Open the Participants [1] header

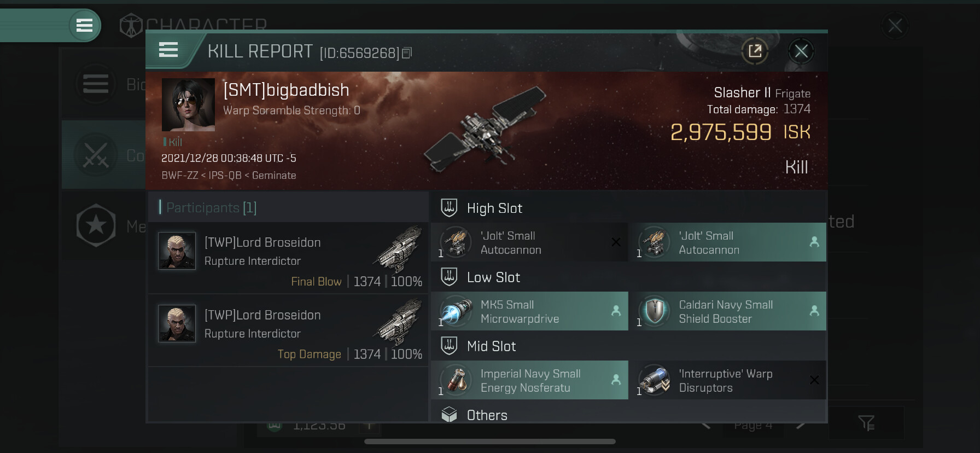(288, 207)
